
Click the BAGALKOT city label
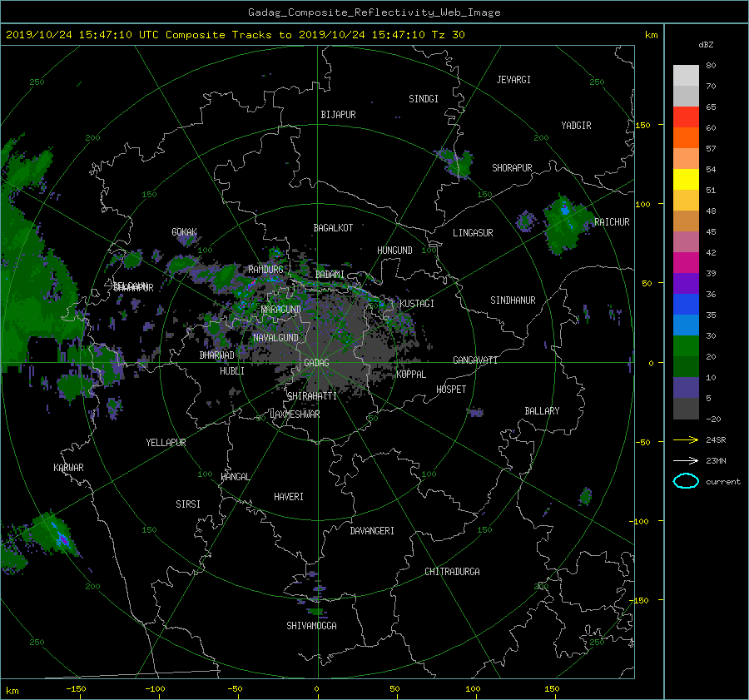pyautogui.click(x=333, y=228)
